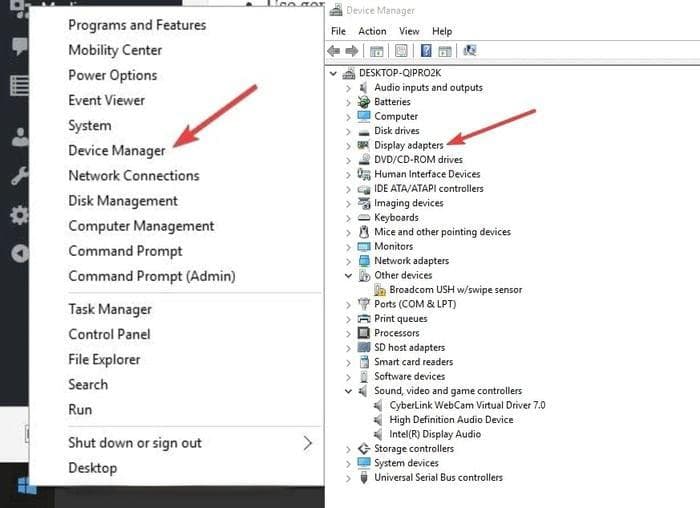Viewport: 700px width, 508px height.
Task: Open Disk Management from the menu
Action: tap(123, 201)
